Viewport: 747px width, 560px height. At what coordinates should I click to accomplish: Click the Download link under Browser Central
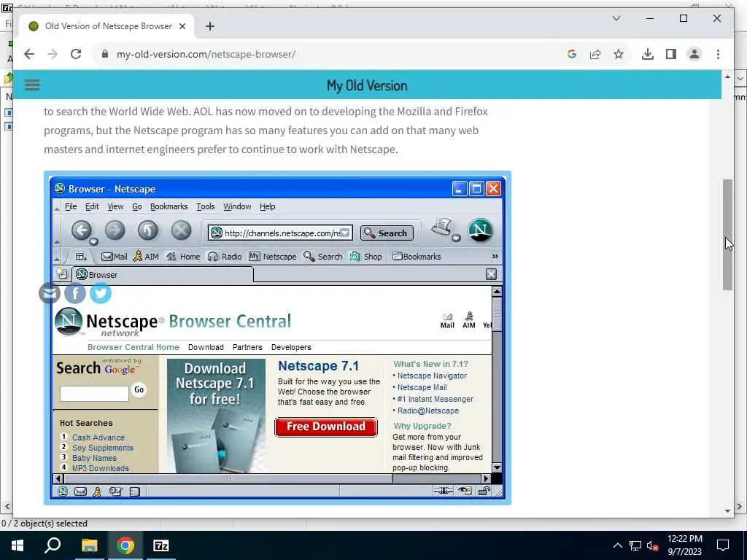pos(206,347)
